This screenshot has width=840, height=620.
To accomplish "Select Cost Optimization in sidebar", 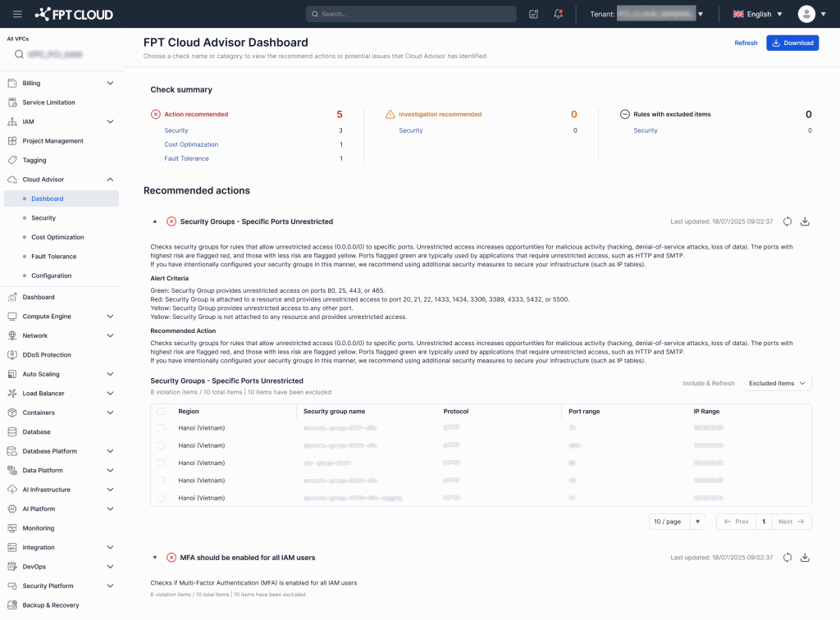I will pos(57,237).
